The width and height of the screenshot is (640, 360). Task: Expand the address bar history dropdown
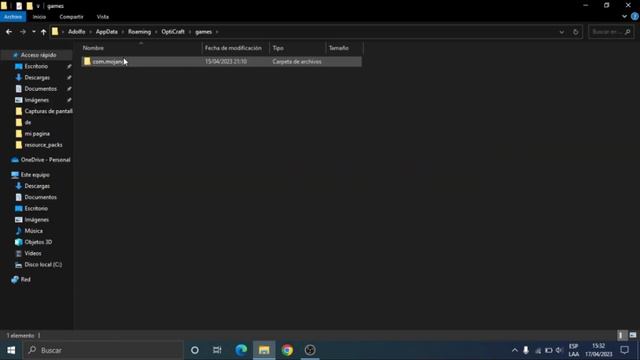562,32
